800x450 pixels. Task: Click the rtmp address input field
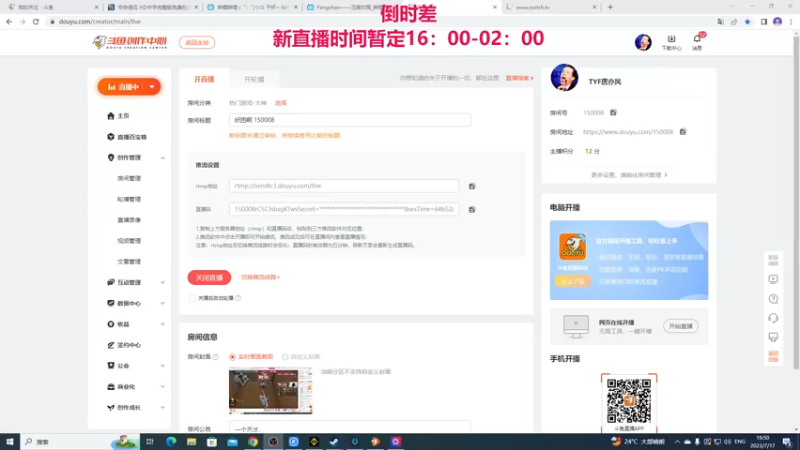click(344, 186)
